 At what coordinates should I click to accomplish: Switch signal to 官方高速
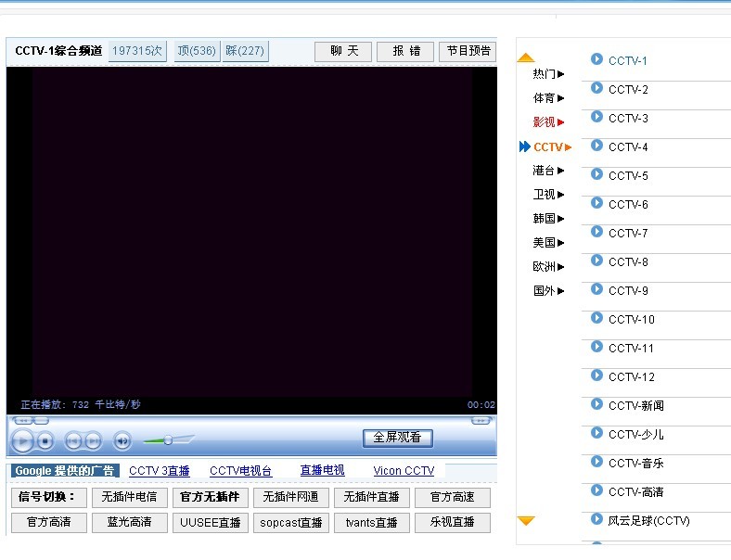coord(452,497)
